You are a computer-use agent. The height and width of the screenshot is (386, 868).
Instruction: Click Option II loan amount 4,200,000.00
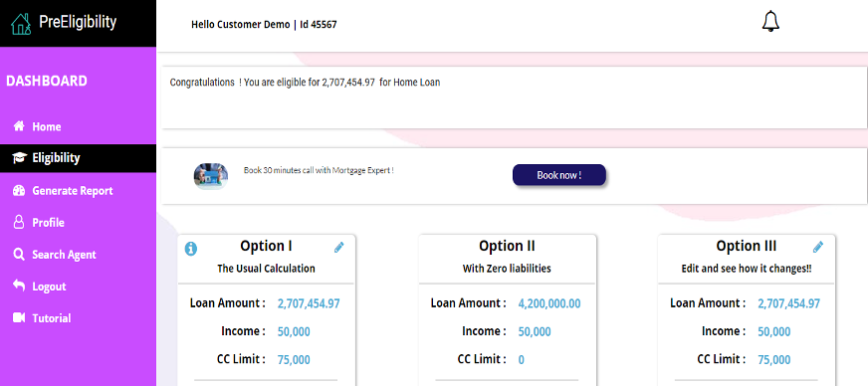tap(549, 303)
